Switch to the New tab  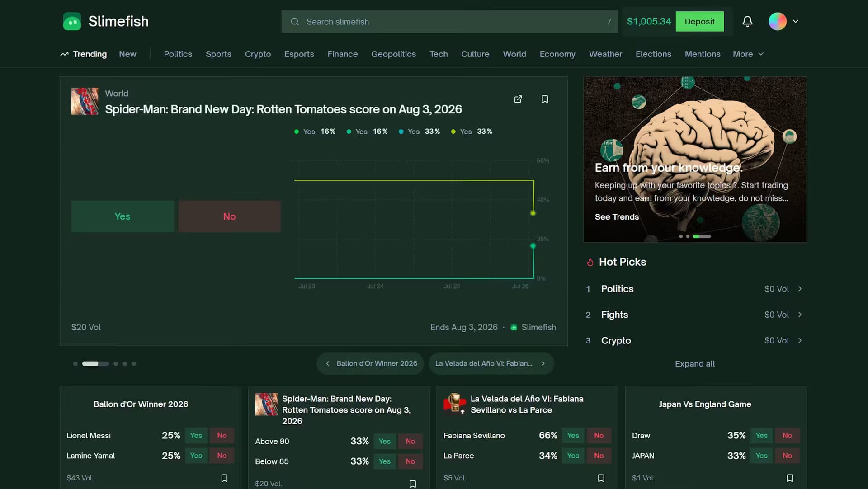point(127,54)
